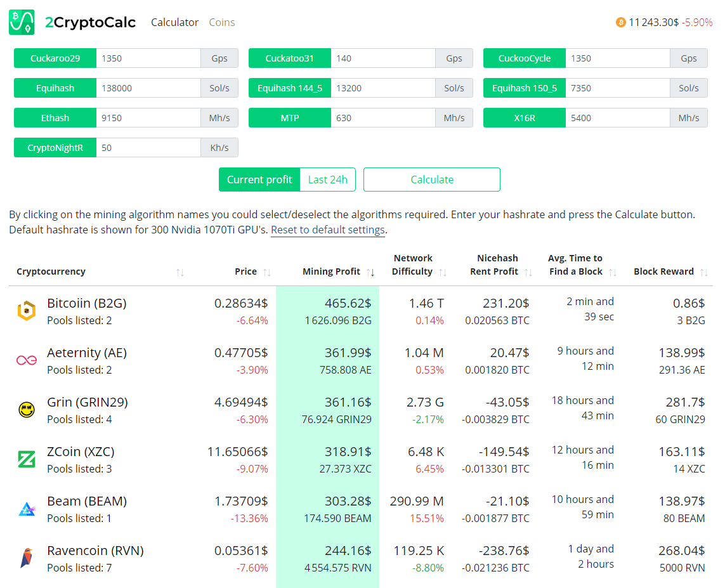Sort by Block Reward column arrows

click(x=703, y=272)
